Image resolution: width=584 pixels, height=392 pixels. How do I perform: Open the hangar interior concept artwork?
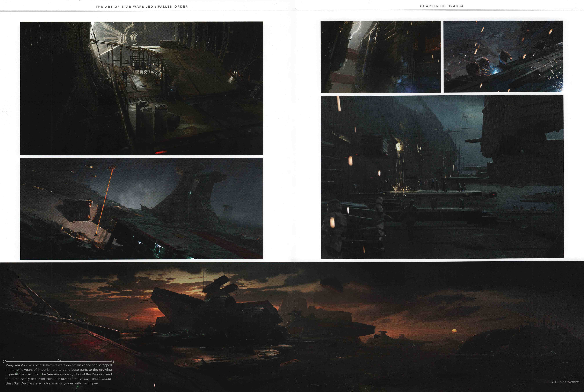tap(141, 88)
